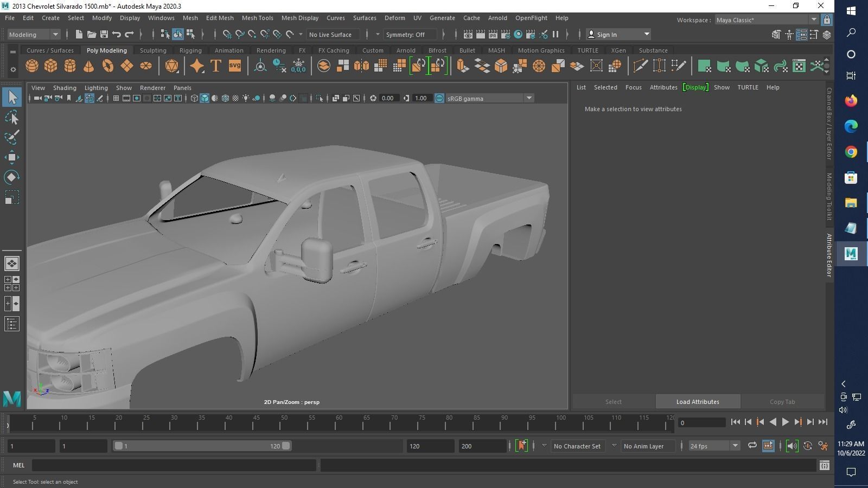Click the IPR render icon

click(x=493, y=34)
